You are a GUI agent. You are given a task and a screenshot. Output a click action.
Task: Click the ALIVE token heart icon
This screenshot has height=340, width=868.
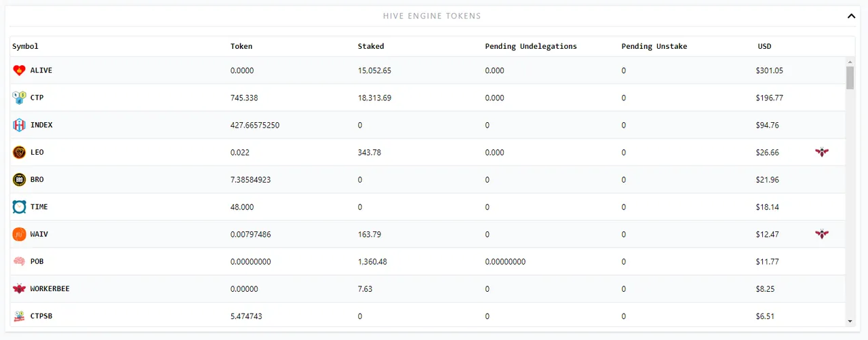pyautogui.click(x=19, y=70)
